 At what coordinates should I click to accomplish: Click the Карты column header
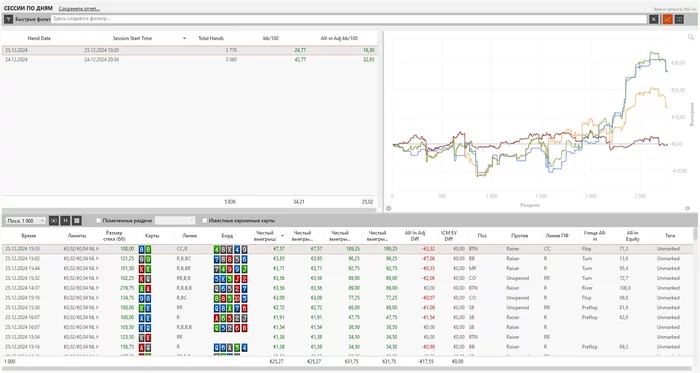(x=152, y=236)
